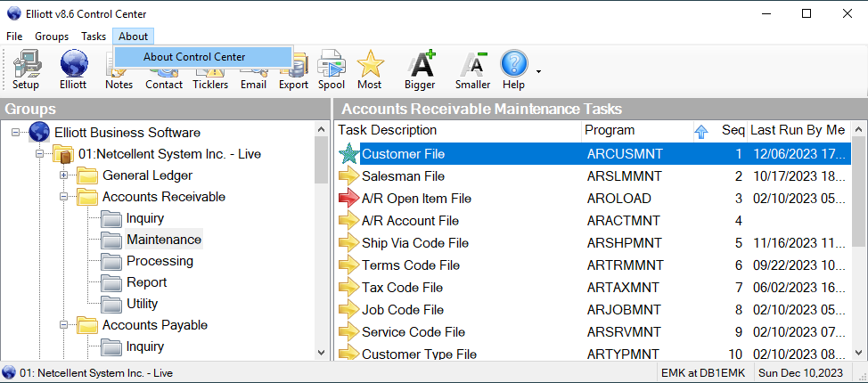This screenshot has height=383, width=868.
Task: Open the File menu
Action: (x=14, y=37)
